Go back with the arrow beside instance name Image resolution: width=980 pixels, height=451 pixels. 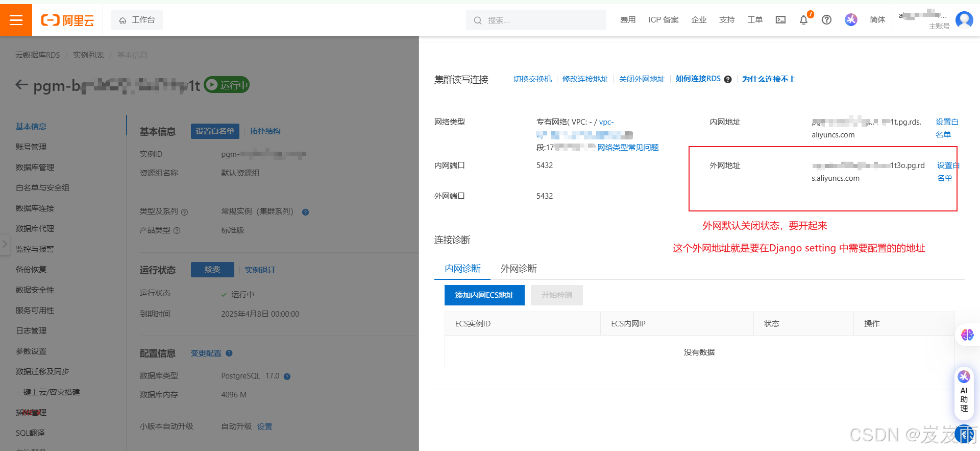click(21, 85)
